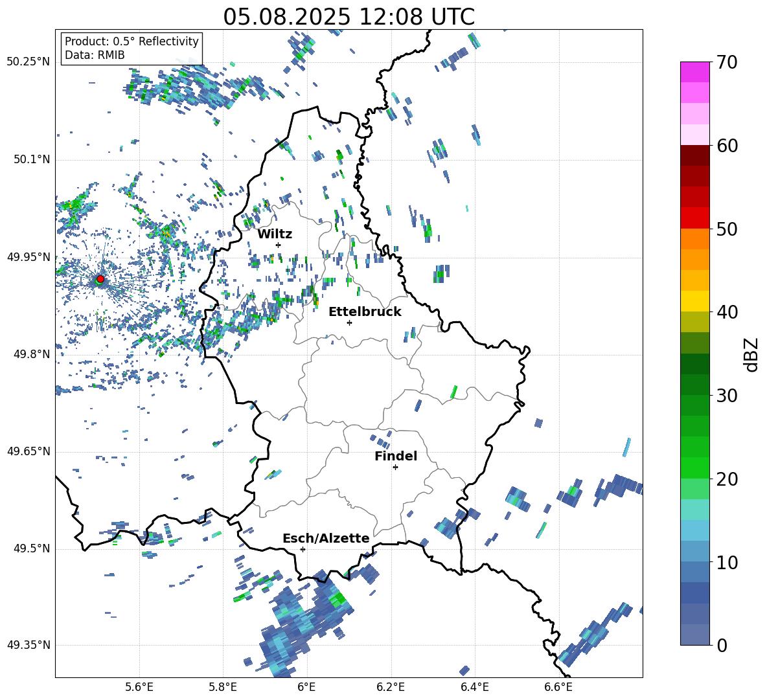The width and height of the screenshot is (767, 700).
Task: Click the bright red 50 dBZ colorbar segment
Action: (694, 218)
